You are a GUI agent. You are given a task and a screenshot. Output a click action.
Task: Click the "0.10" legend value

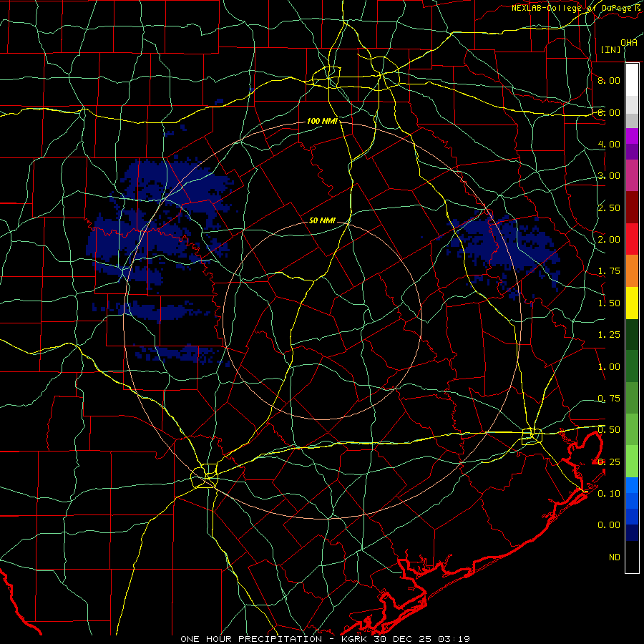tap(609, 494)
